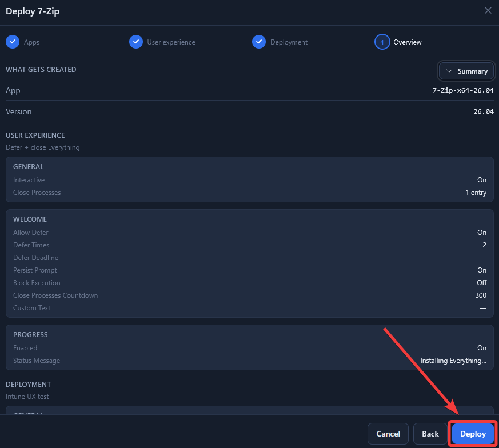Click the Deploy button
The image size is (499, 448).
coord(473,434)
